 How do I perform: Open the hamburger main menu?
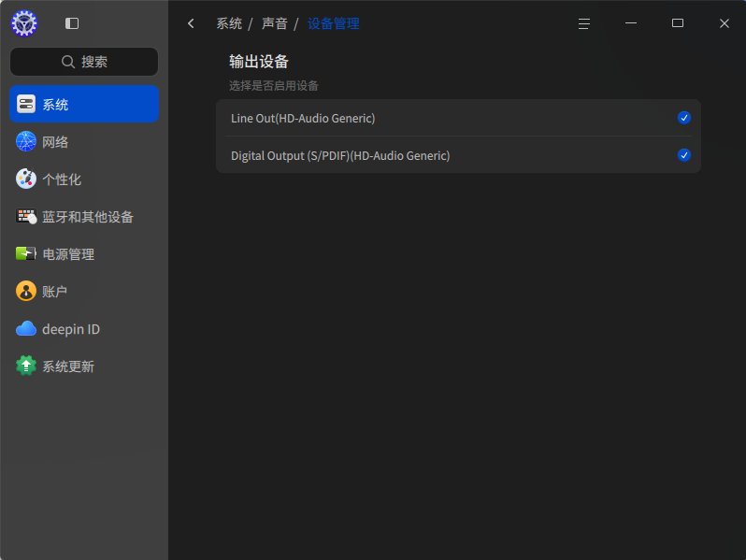point(583,23)
